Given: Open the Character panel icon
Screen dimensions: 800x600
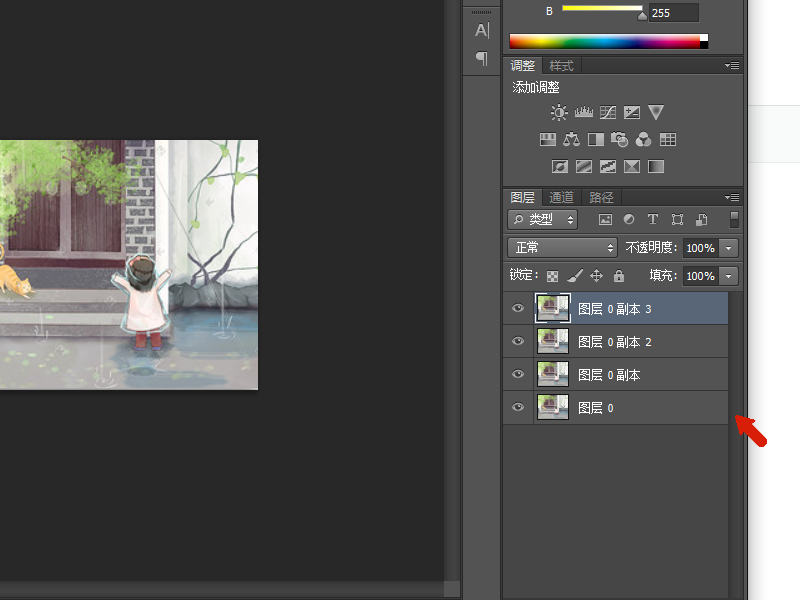Looking at the screenshot, I should tap(482, 31).
